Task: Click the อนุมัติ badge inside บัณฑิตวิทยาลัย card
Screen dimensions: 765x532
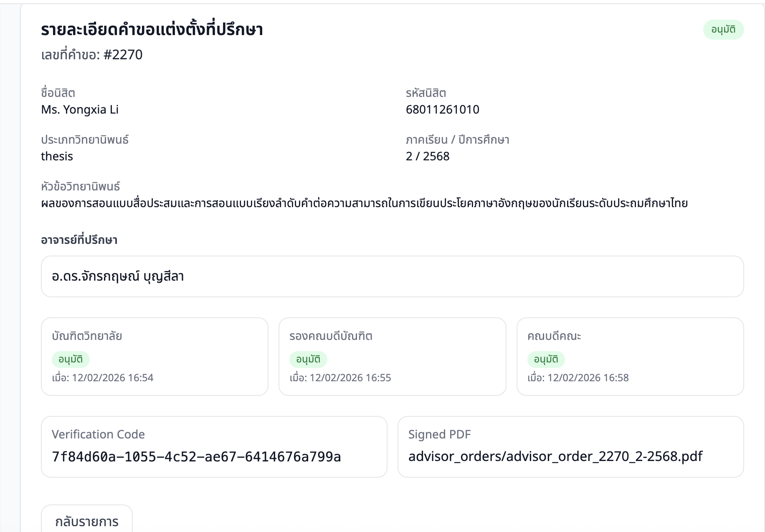Action: 71,359
